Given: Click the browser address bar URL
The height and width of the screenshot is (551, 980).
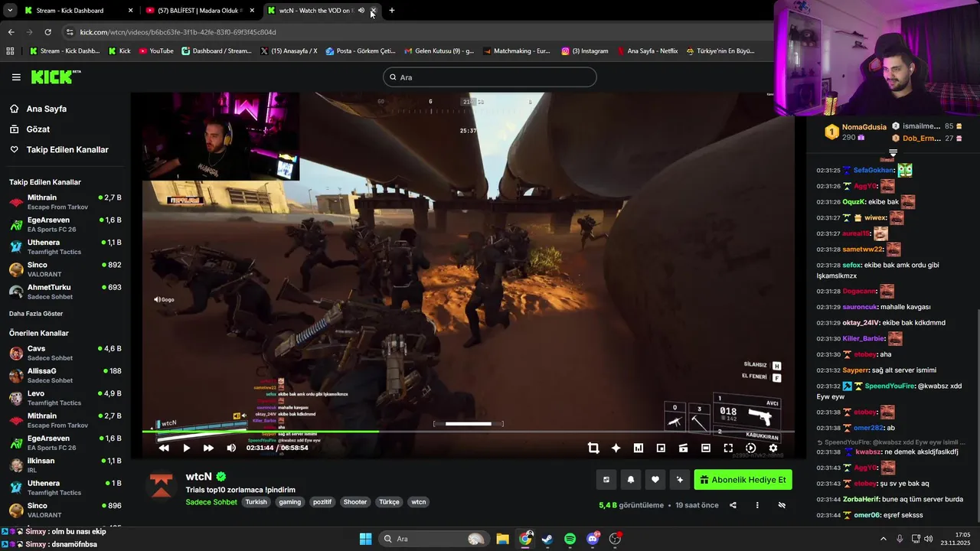Looking at the screenshot, I should click(178, 32).
